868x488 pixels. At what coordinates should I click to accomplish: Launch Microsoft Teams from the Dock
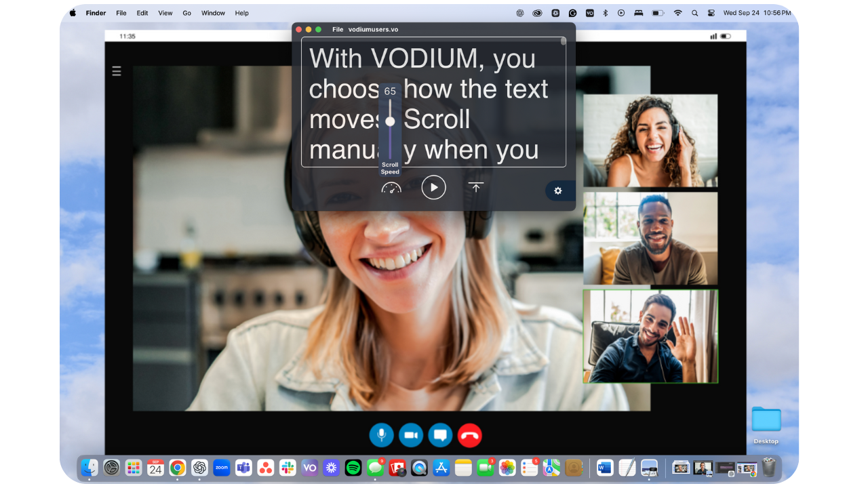[x=243, y=468]
